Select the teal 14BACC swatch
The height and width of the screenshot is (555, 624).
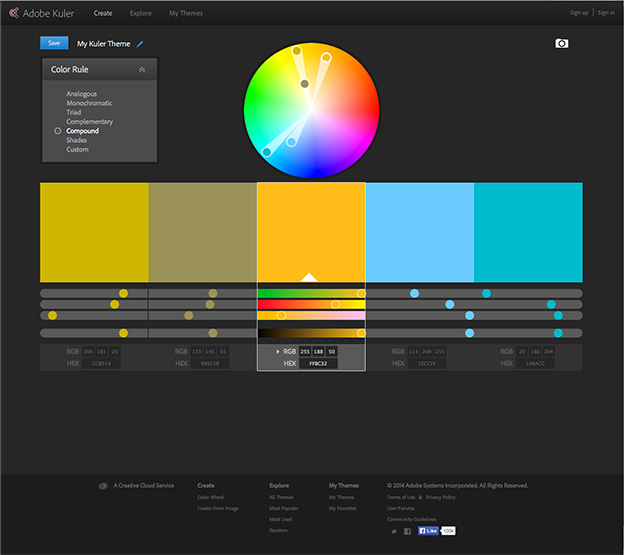pos(528,232)
